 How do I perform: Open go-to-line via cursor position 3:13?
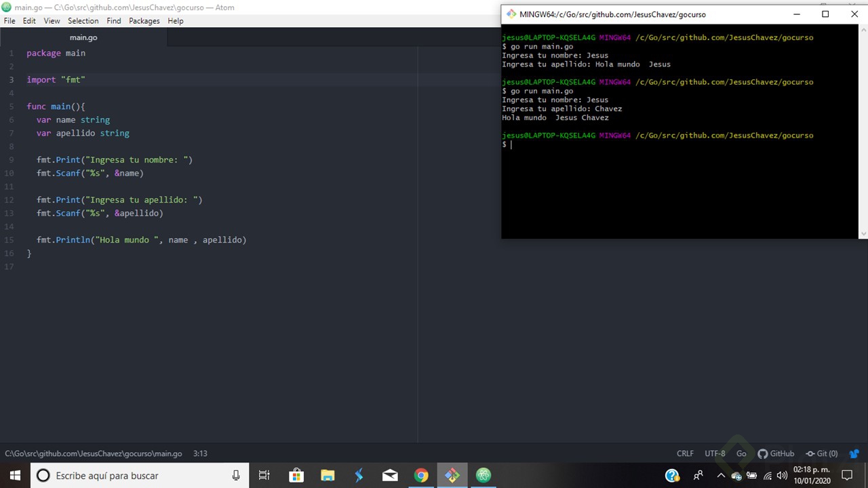point(200,453)
